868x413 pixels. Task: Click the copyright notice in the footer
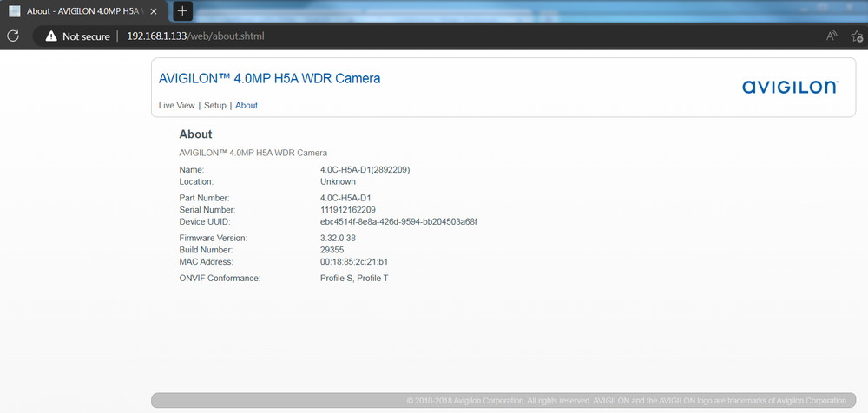coord(628,400)
